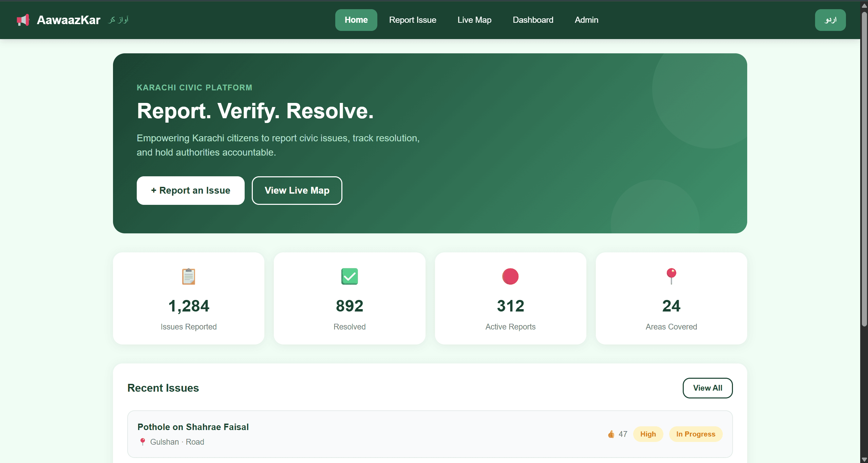The image size is (868, 463).
Task: Click the Report. Verify. Resolve. headline
Action: pyautogui.click(x=255, y=111)
